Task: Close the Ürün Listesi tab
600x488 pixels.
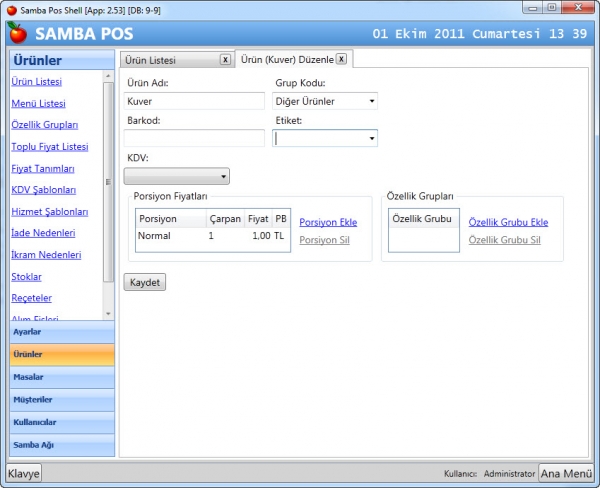Action: (x=225, y=59)
